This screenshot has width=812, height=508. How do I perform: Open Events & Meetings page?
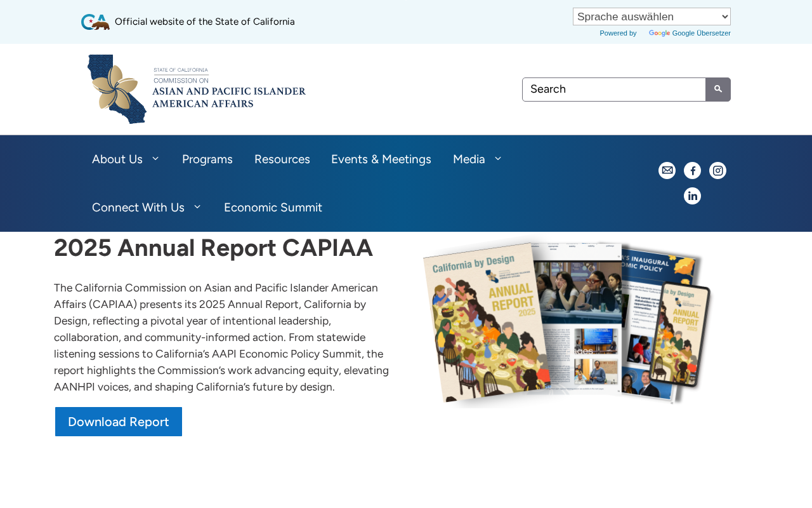pyautogui.click(x=381, y=159)
